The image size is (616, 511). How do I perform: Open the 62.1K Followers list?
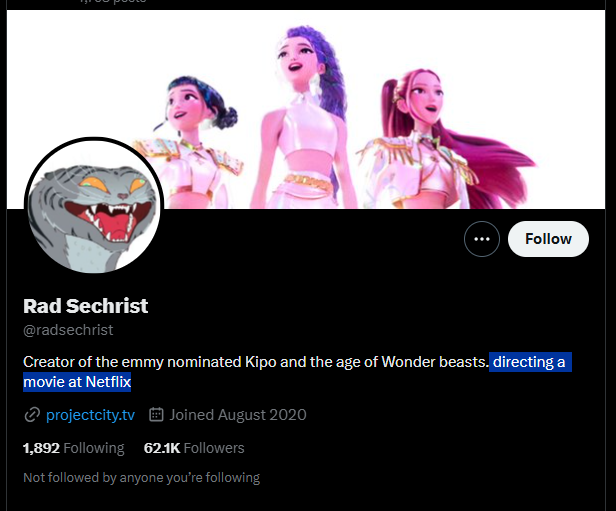tap(194, 448)
